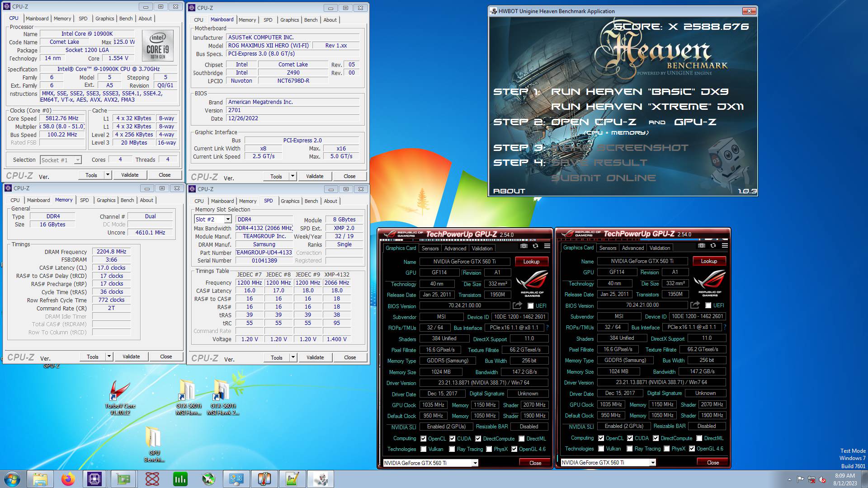Viewport: 868px width, 488px height.
Task: Click camera icon in right GPU-Z window
Action: 701,246
